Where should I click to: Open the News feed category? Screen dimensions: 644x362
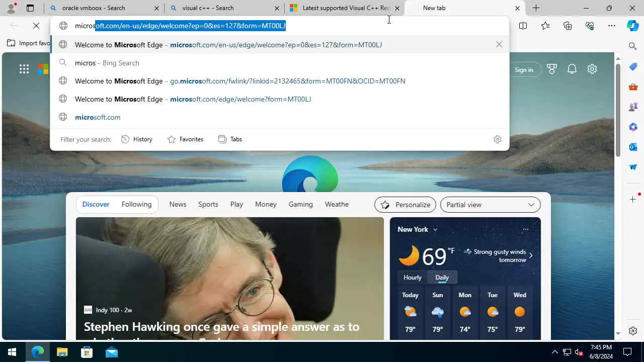[x=178, y=204]
